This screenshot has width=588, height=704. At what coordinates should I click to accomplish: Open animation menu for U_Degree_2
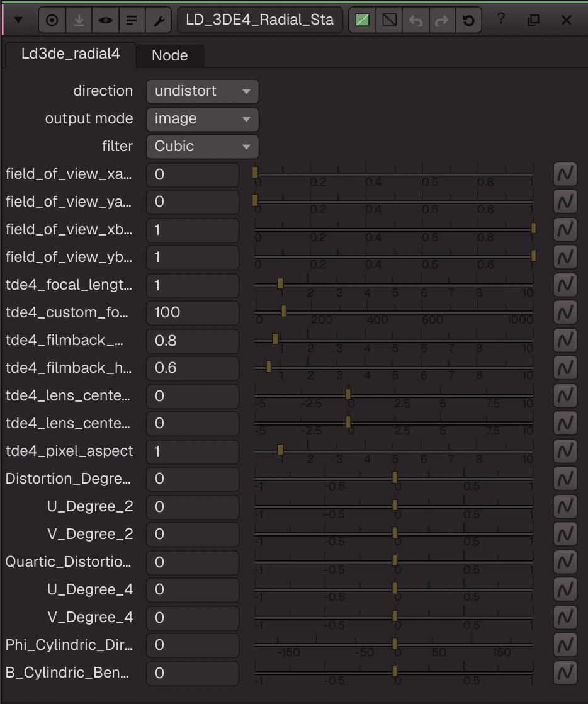coord(565,506)
